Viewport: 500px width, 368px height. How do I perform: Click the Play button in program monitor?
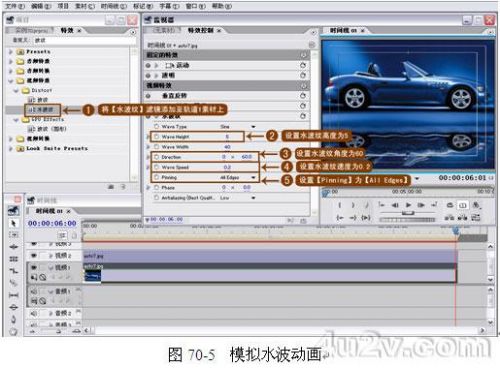(408, 205)
